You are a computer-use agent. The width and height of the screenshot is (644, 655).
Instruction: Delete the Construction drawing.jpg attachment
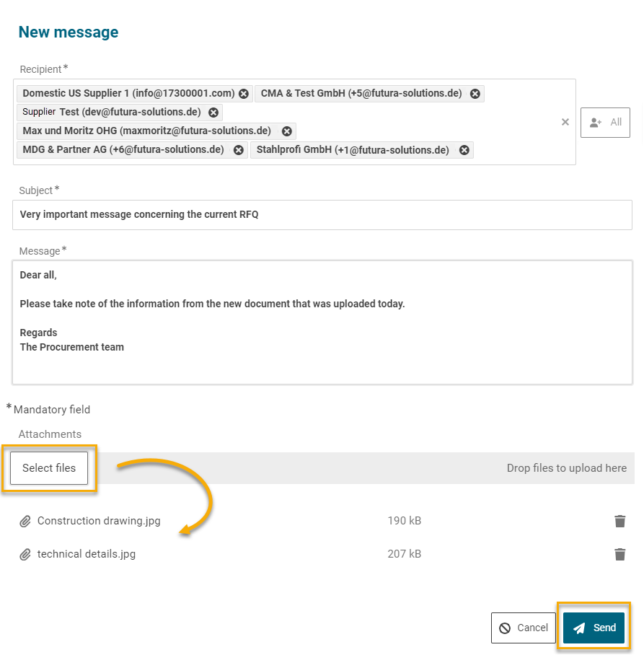pos(619,521)
